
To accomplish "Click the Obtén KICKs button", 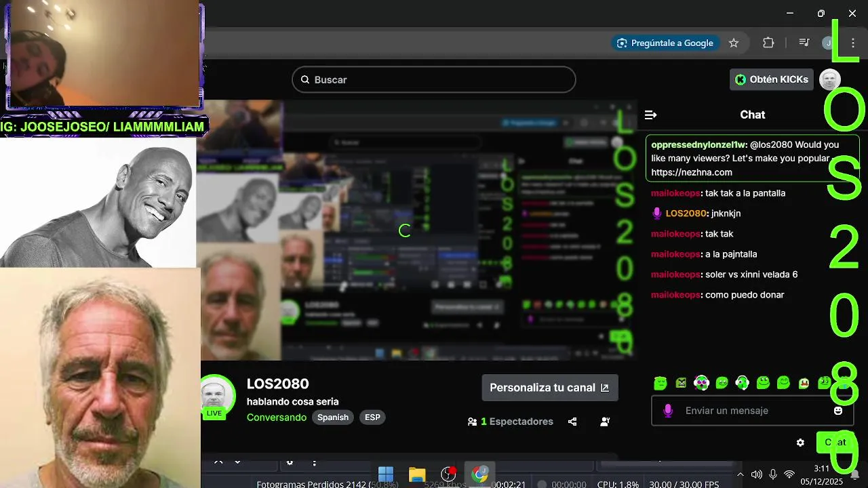I will (772, 79).
